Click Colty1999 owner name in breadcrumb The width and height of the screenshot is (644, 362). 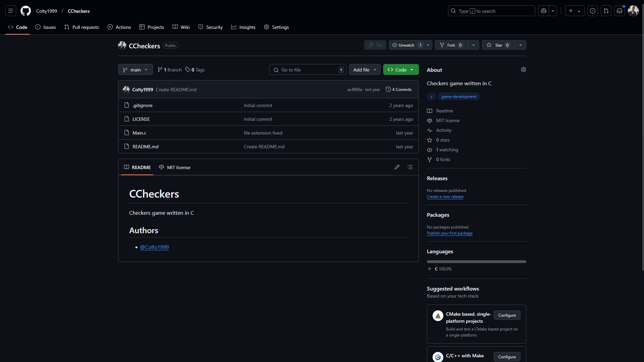pyautogui.click(x=47, y=11)
